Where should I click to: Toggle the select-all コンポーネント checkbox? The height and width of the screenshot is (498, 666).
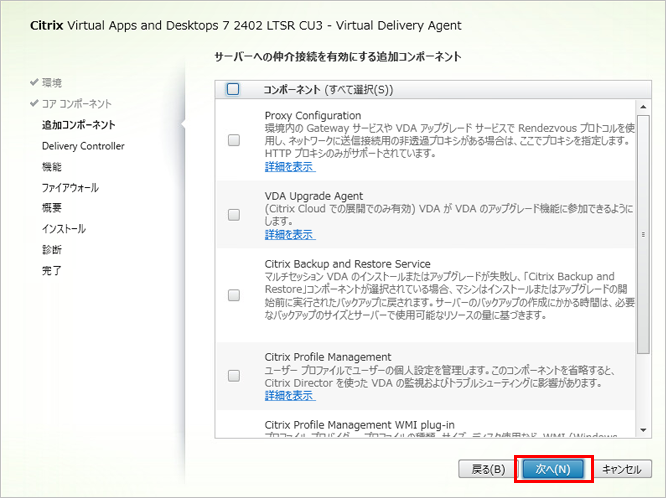tap(233, 89)
